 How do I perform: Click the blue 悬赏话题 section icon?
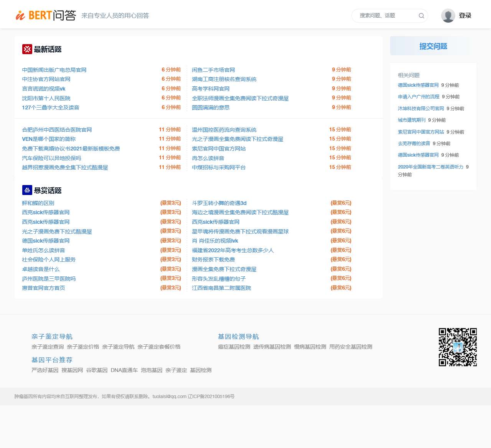[27, 190]
